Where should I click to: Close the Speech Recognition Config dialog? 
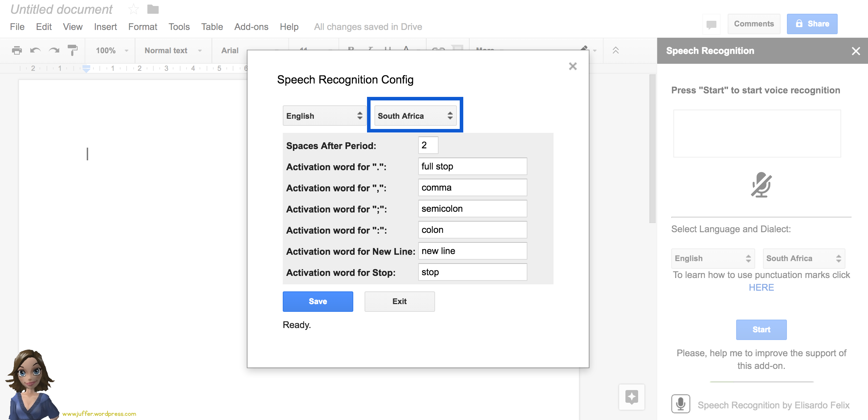coord(573,66)
